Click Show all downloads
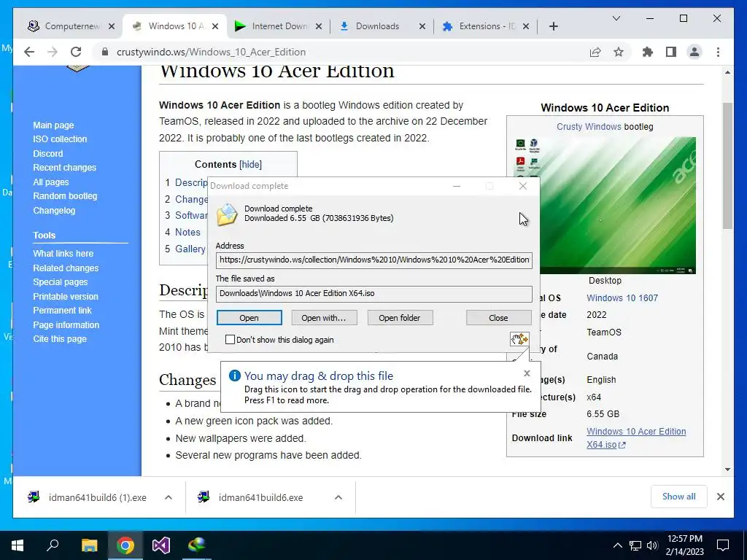 pyautogui.click(x=678, y=497)
